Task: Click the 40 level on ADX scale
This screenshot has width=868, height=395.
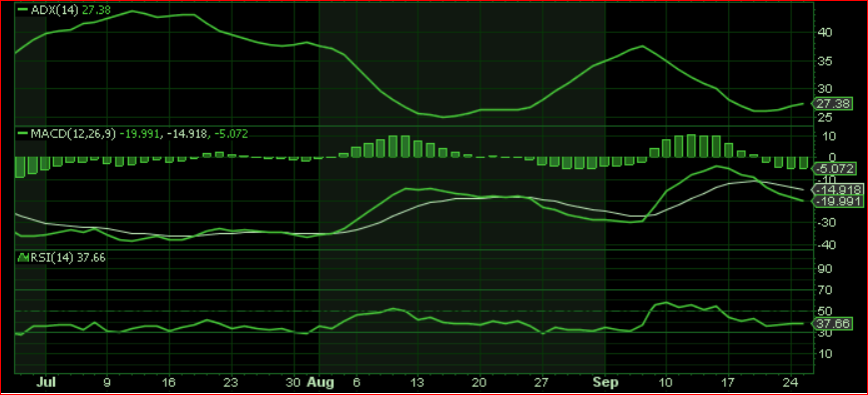Action: point(825,33)
